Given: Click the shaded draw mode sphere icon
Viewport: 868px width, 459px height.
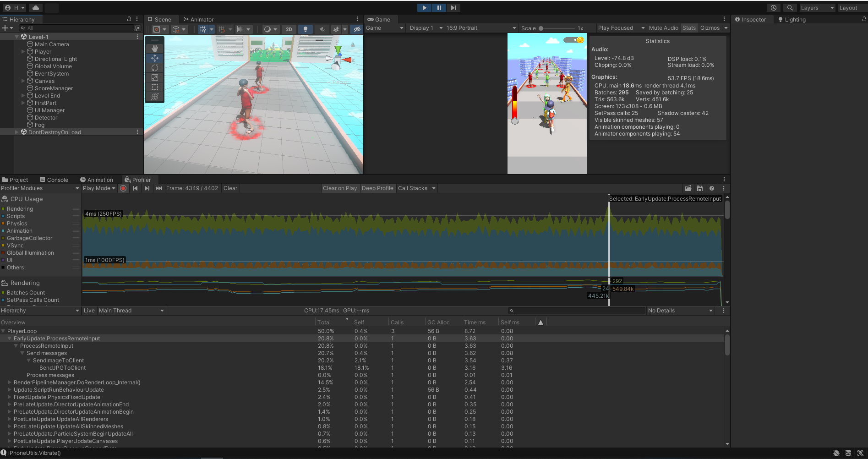Looking at the screenshot, I should (x=267, y=29).
